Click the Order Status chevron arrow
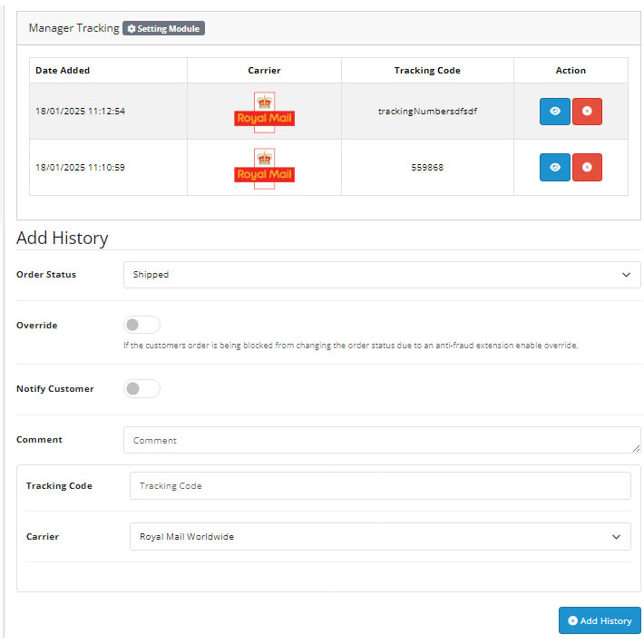The width and height of the screenshot is (644, 644). [x=626, y=275]
